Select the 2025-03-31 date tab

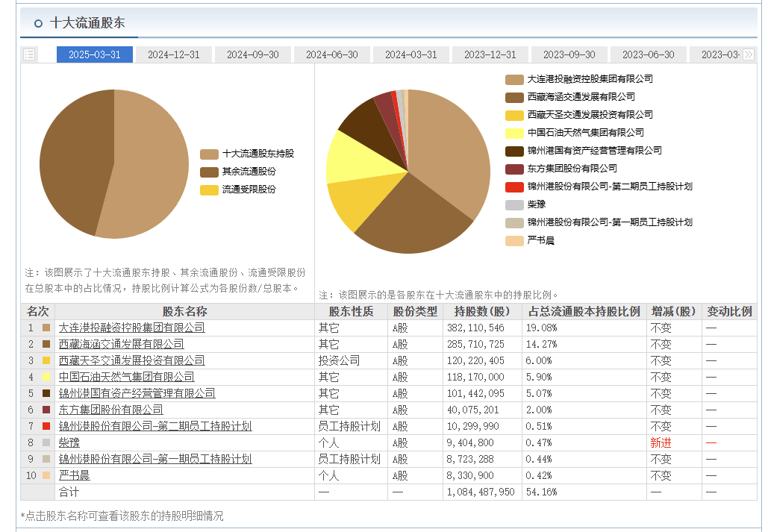point(95,54)
